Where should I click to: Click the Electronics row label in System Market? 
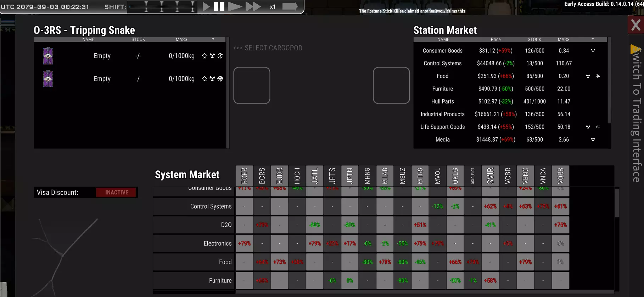coord(218,243)
